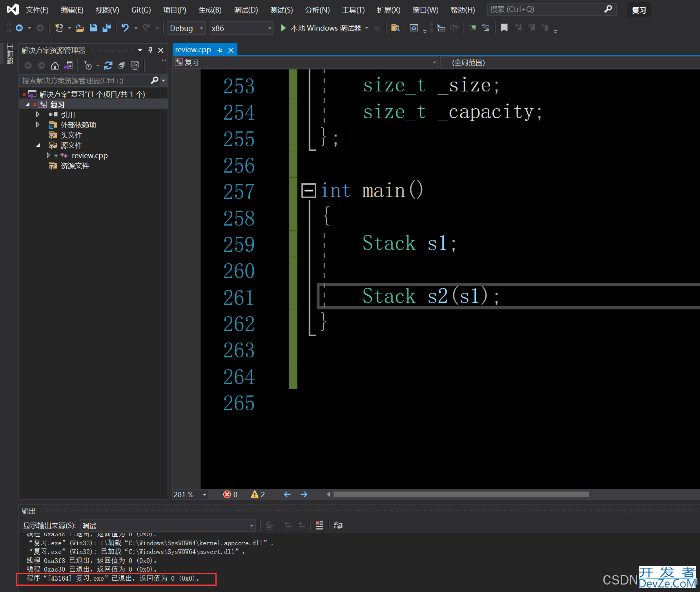Click the Visual Studio logo icon
Viewport: 700px width, 592px height.
[x=13, y=9]
